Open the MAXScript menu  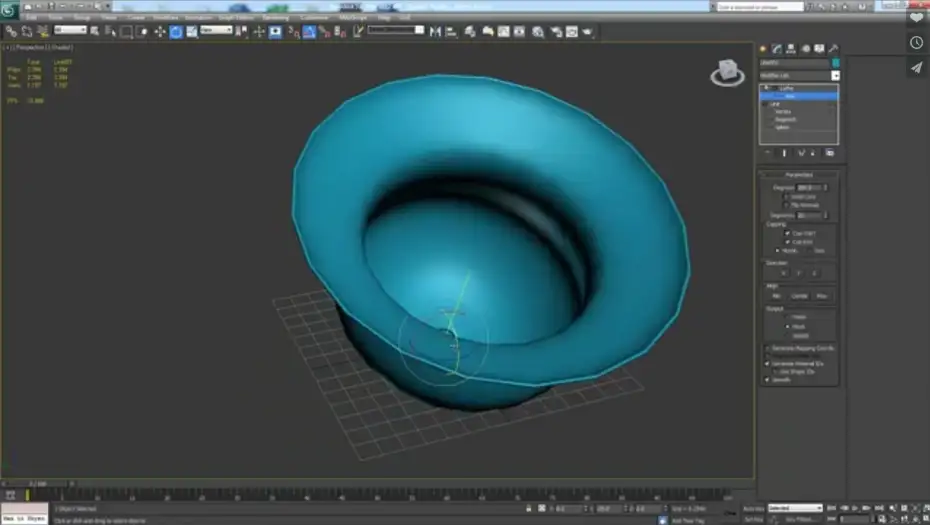[353, 18]
